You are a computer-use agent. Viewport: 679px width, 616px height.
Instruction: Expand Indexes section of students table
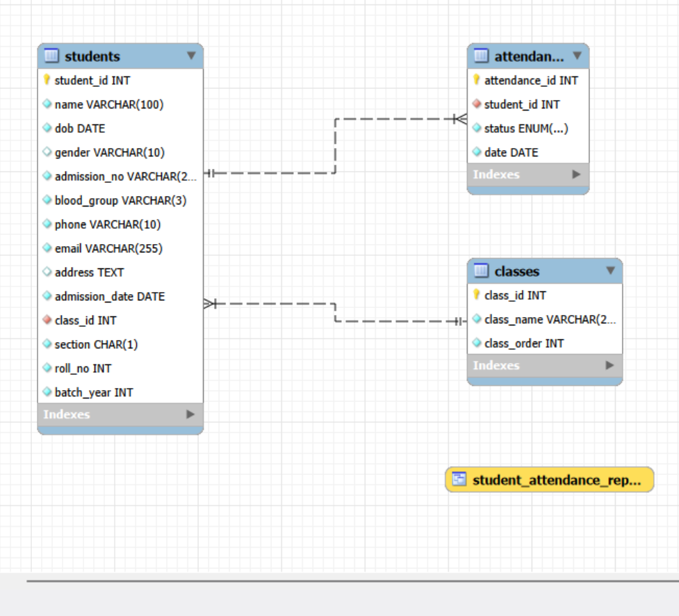click(190, 414)
